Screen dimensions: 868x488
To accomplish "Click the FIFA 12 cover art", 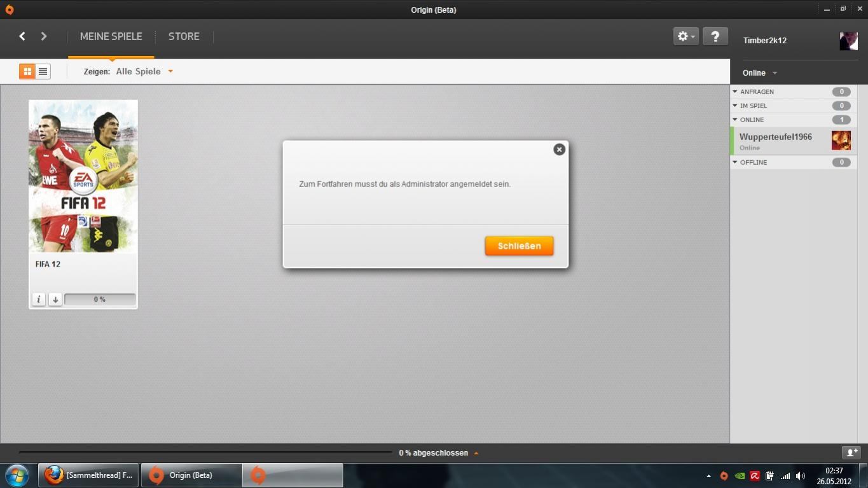I will [83, 176].
